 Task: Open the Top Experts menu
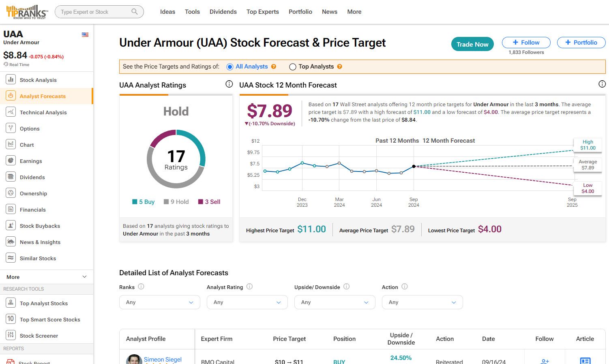pos(263,12)
